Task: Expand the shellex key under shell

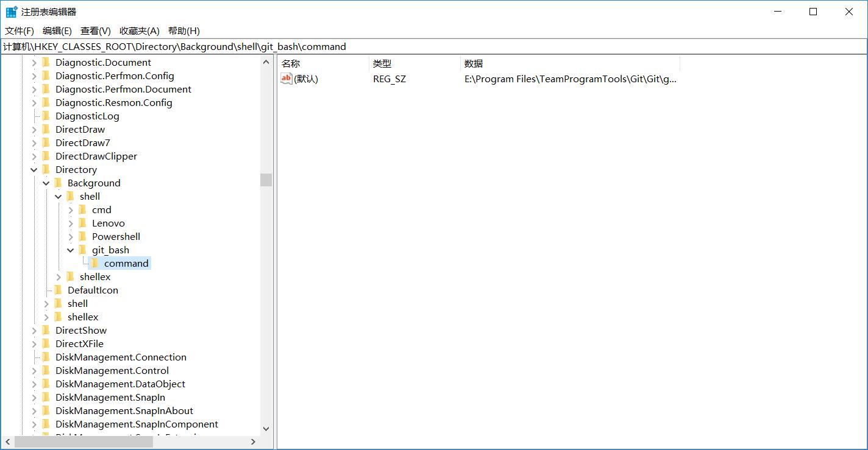Action: coord(58,276)
